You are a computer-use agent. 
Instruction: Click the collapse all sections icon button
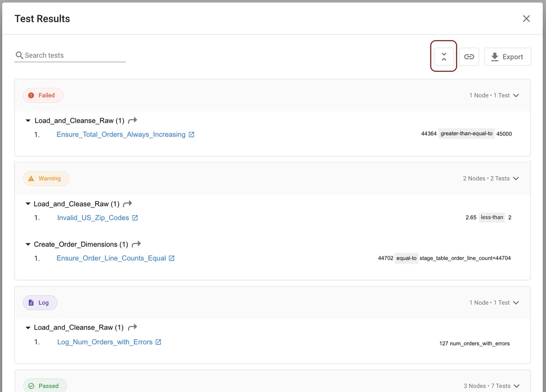[444, 57]
